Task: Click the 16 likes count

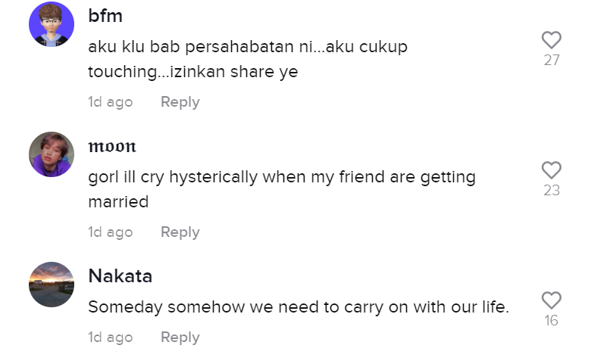Action: (552, 321)
